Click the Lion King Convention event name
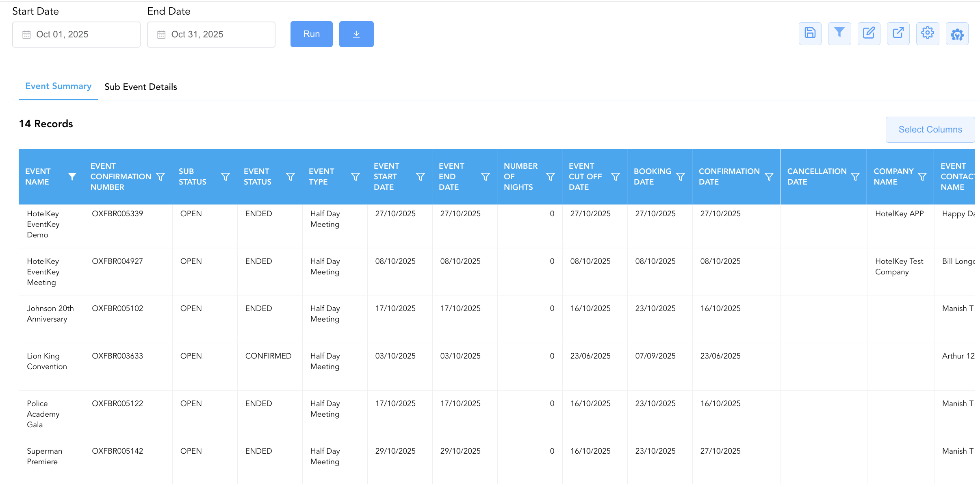This screenshot has height=487, width=980. coord(47,361)
